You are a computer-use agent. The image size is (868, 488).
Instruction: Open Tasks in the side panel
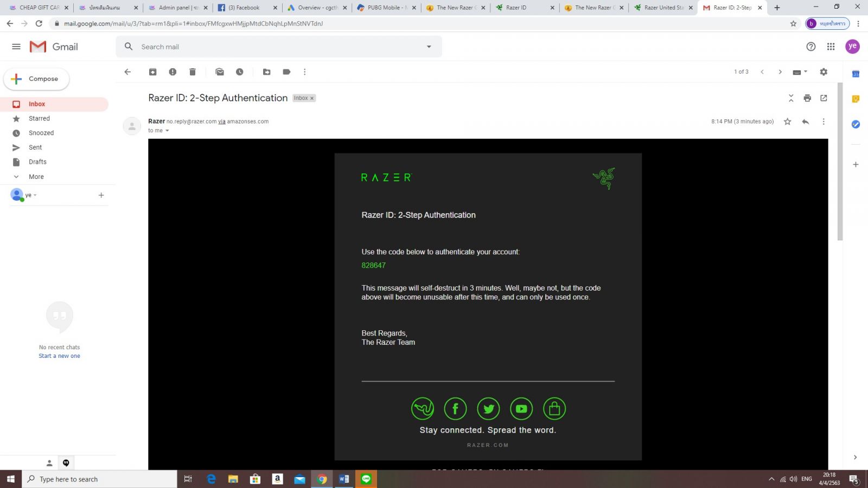(856, 124)
